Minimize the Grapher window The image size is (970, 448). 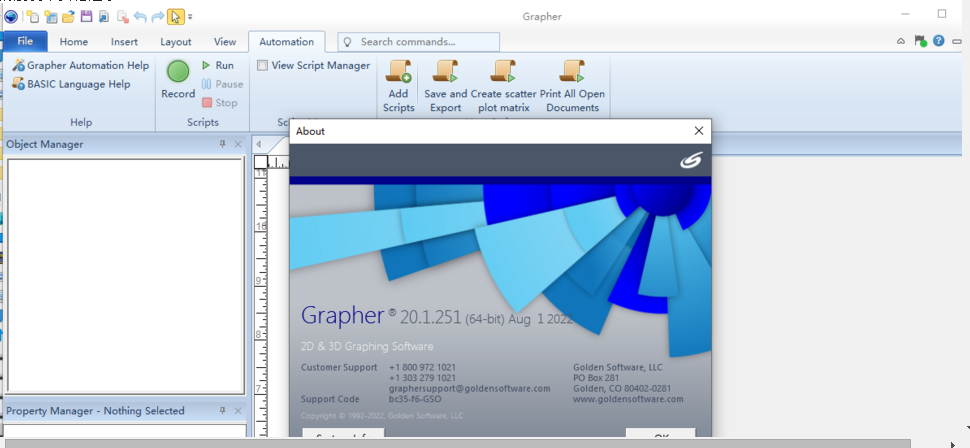[x=906, y=14]
